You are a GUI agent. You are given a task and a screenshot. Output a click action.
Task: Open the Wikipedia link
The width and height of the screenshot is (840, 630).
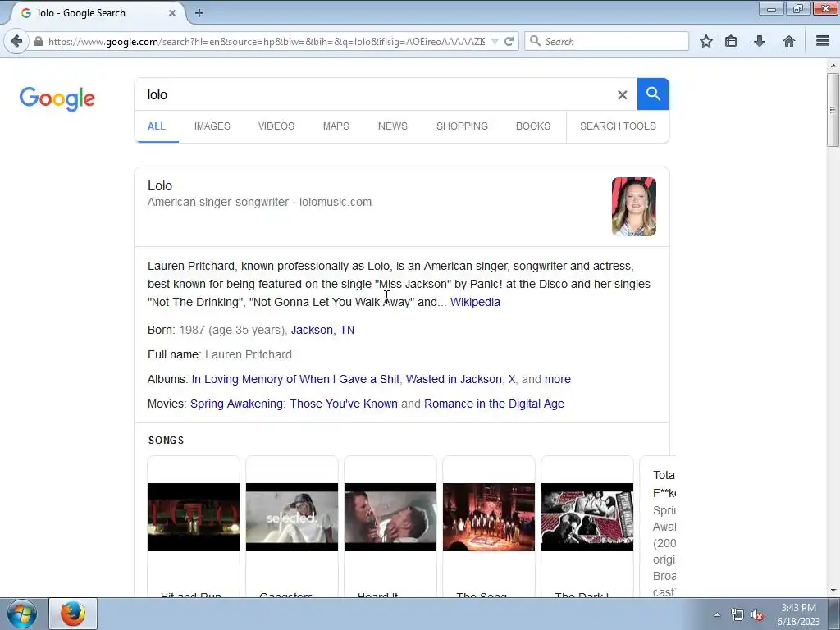click(x=475, y=302)
